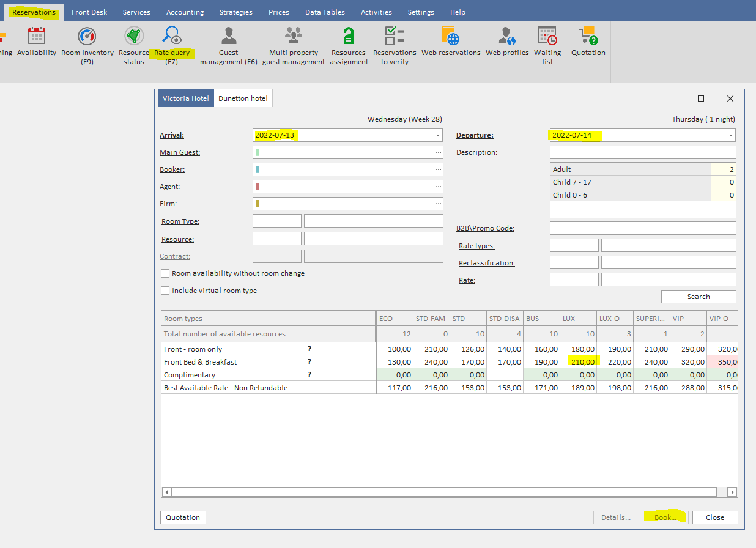Expand the Arrival date dropdown
The image size is (756, 548).
[438, 135]
